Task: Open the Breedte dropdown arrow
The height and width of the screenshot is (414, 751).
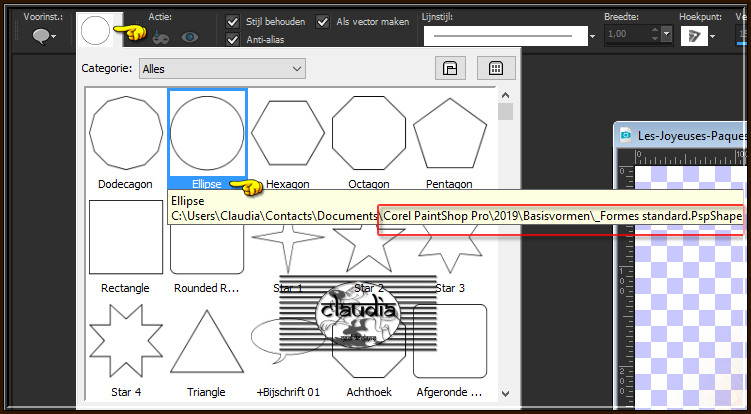Action: pyautogui.click(x=667, y=34)
